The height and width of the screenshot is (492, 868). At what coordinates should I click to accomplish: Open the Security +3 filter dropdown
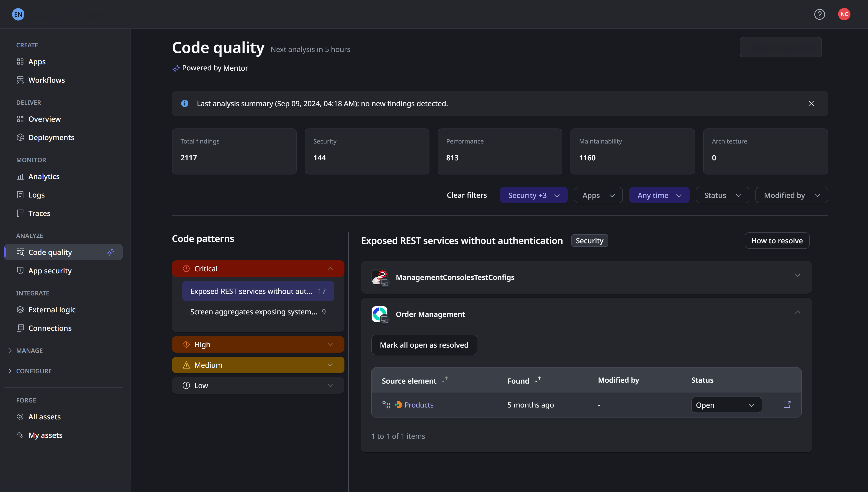pos(533,195)
